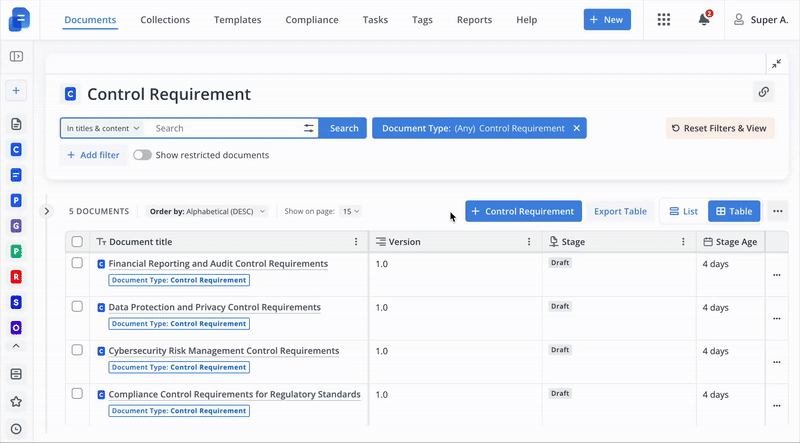This screenshot has height=443, width=800.
Task: Click the sidebar plus add icon
Action: pyautogui.click(x=16, y=91)
